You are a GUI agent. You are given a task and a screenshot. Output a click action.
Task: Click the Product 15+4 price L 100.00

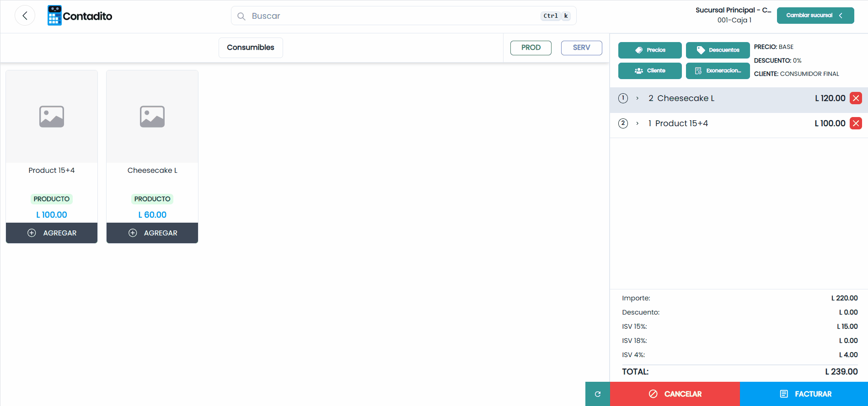(52, 214)
